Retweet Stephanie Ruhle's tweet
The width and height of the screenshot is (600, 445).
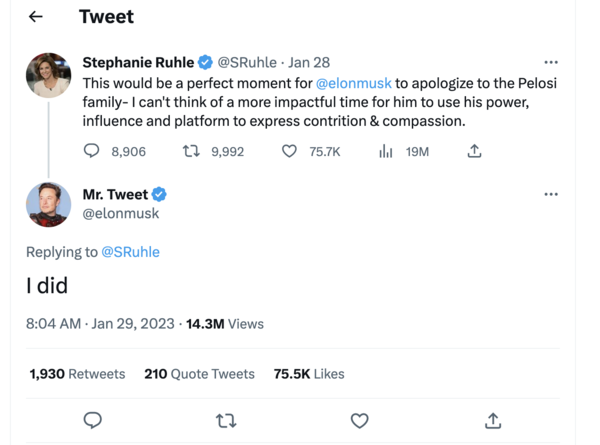[190, 151]
